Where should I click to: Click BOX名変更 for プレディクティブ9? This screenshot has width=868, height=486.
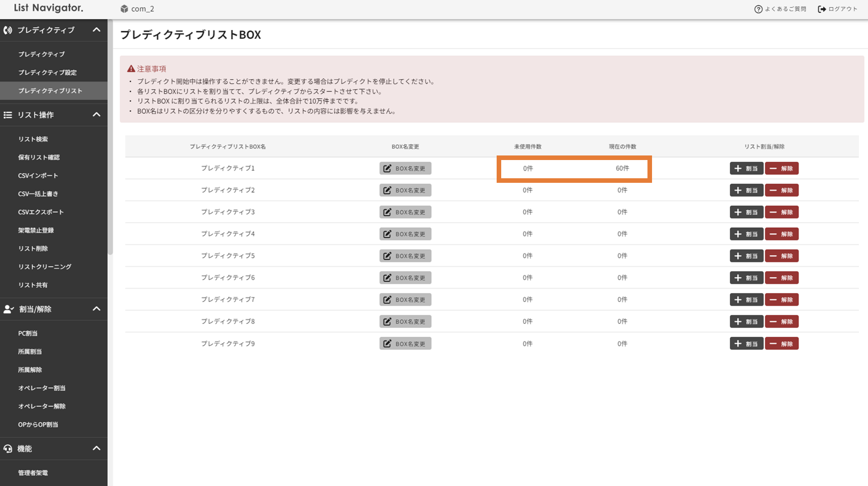(405, 344)
